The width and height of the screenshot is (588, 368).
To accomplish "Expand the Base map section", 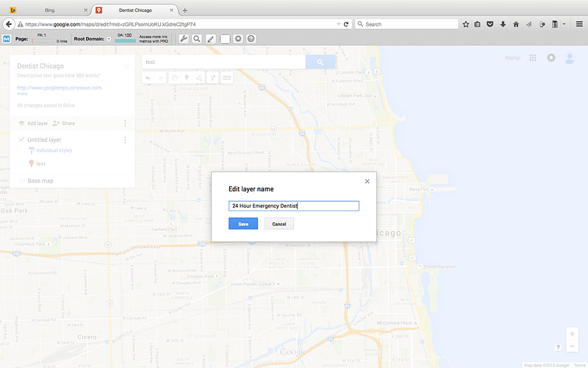I will [x=22, y=181].
